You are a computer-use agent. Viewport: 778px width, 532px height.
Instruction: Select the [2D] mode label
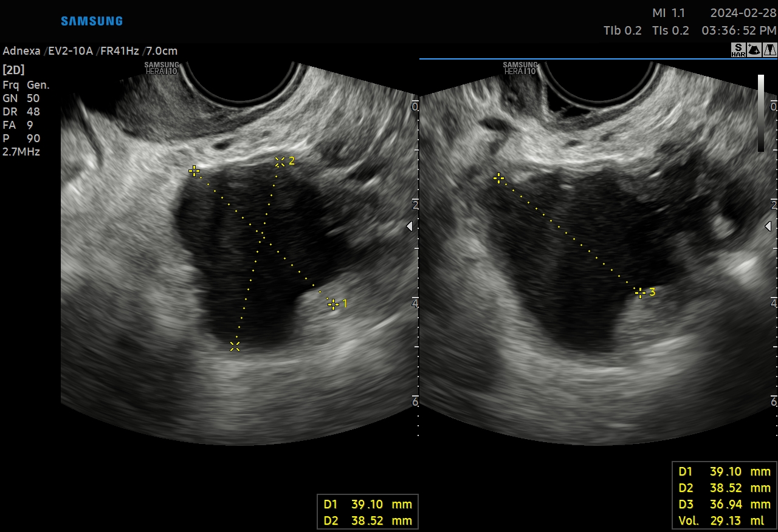coord(13,69)
